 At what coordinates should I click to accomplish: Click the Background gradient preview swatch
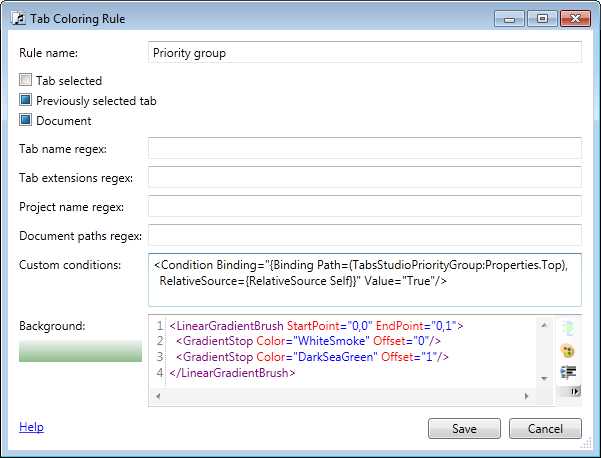[80, 351]
